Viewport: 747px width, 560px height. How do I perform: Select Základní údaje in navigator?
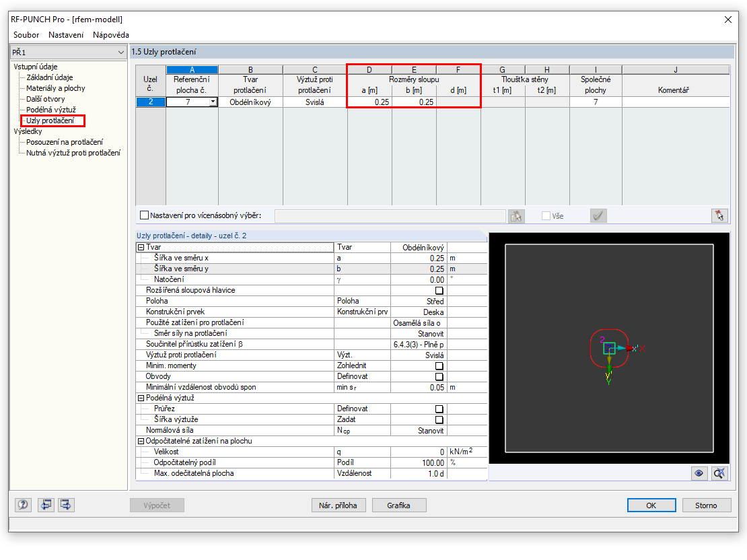pyautogui.click(x=50, y=77)
